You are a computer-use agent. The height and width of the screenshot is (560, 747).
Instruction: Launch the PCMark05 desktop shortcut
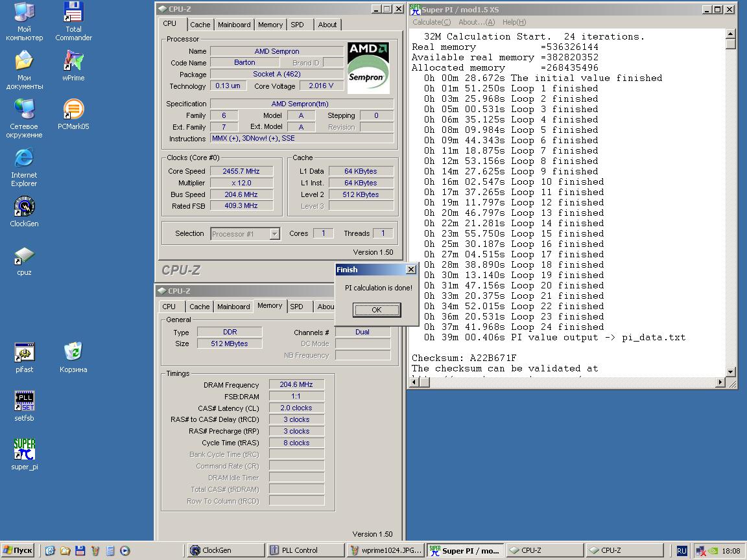coord(73,114)
